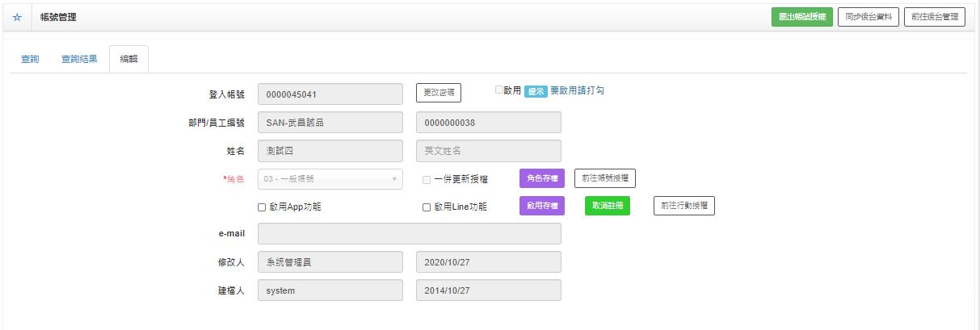980x330 pixels.
Task: Switch to the 查詢結果 tab
Action: click(79, 60)
